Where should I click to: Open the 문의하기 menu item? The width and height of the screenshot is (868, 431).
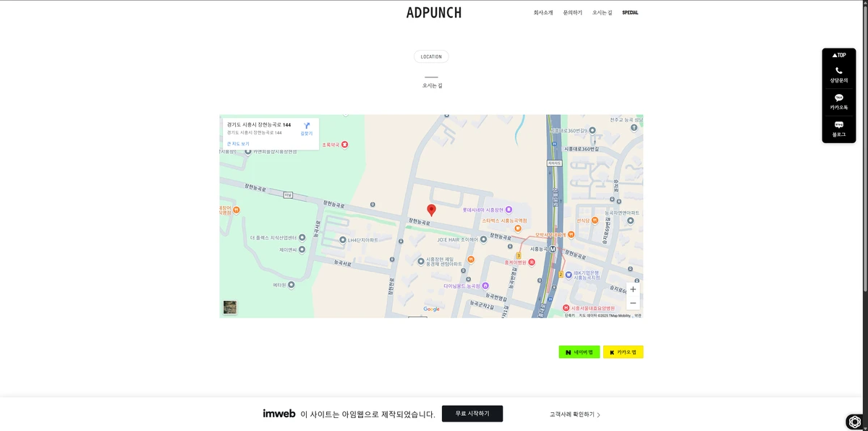573,12
